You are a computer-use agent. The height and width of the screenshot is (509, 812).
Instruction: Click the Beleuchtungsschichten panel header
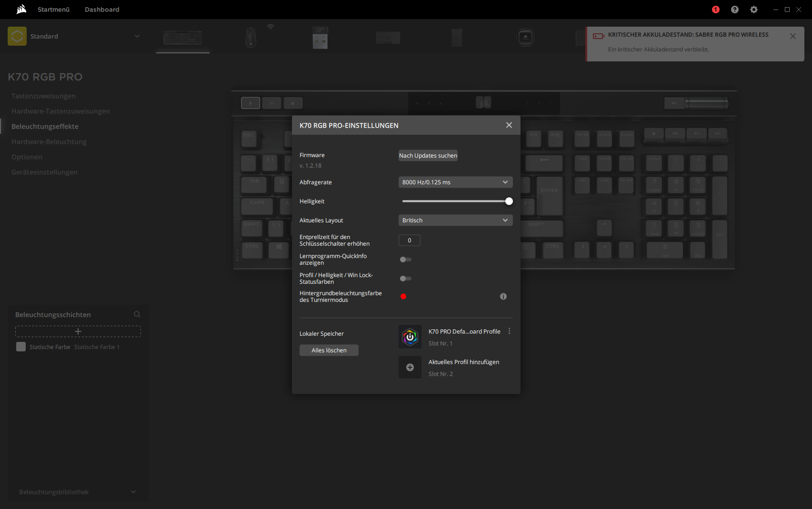tap(53, 315)
